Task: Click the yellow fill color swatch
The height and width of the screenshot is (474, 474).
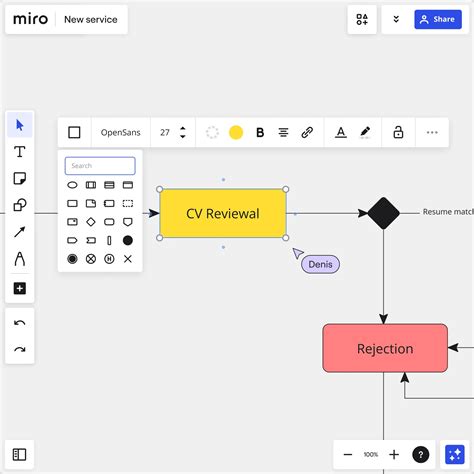Action: (236, 133)
